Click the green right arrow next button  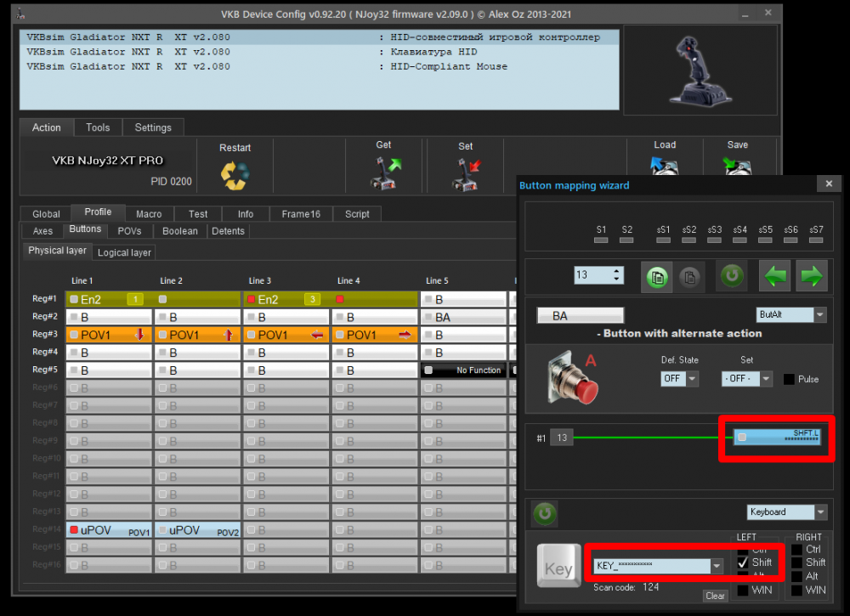tap(813, 276)
